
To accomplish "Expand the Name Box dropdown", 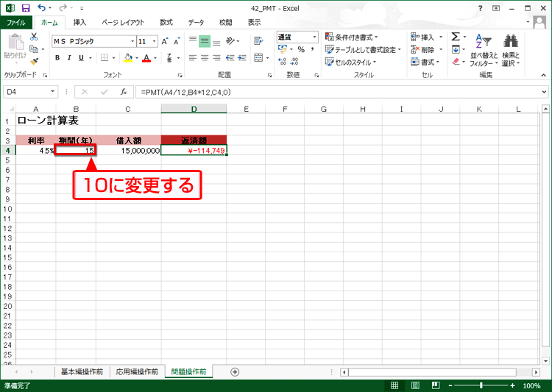I will [52, 91].
